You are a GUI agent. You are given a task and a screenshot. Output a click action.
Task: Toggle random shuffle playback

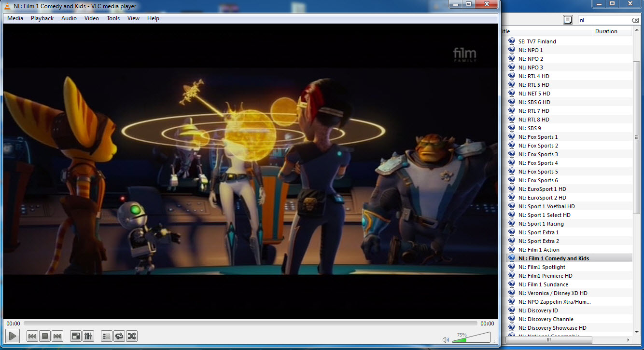132,336
